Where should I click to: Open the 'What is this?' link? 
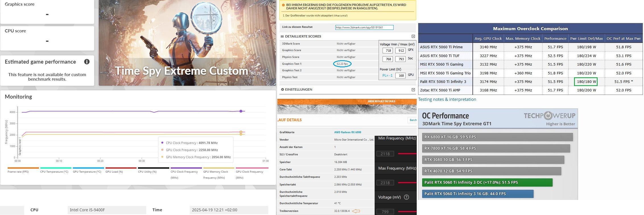pos(340,16)
